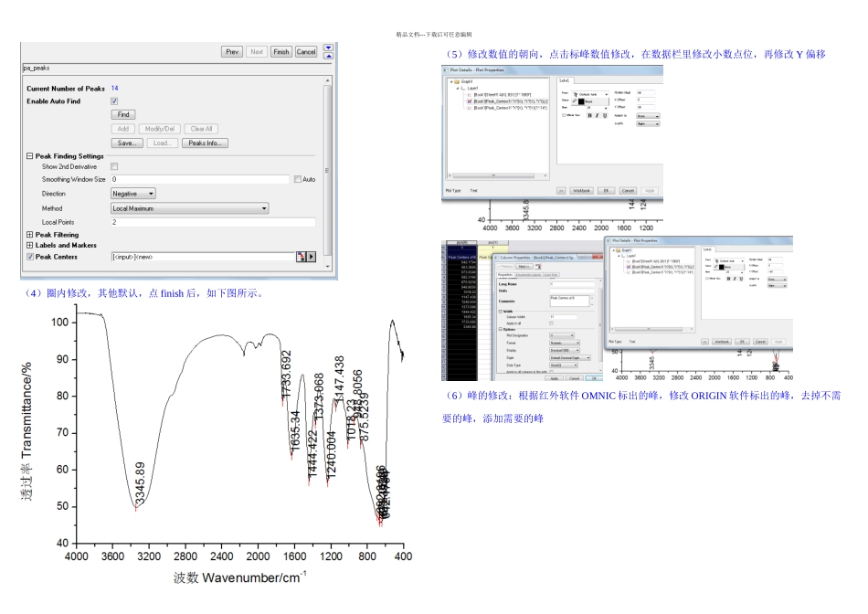Click the Italic icon in step 5 Plot Details dialog
This screenshot has width=868, height=614.
[598, 115]
